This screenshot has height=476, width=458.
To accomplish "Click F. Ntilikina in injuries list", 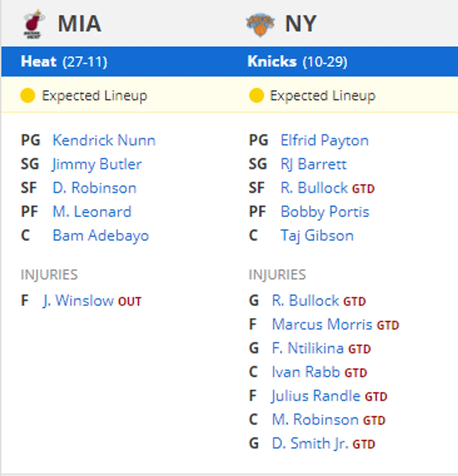I will tap(307, 349).
